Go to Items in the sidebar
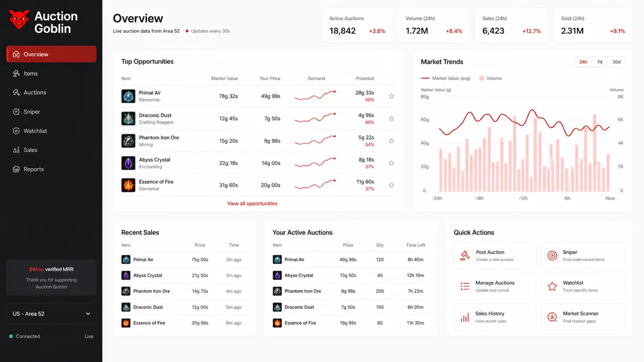Image resolution: width=644 pixels, height=362 pixels. click(52, 73)
